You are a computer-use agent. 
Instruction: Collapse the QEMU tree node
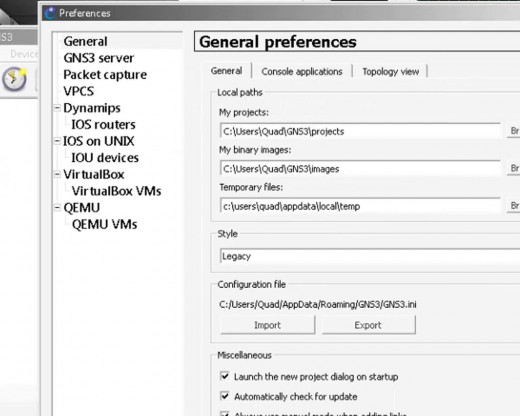tap(57, 207)
